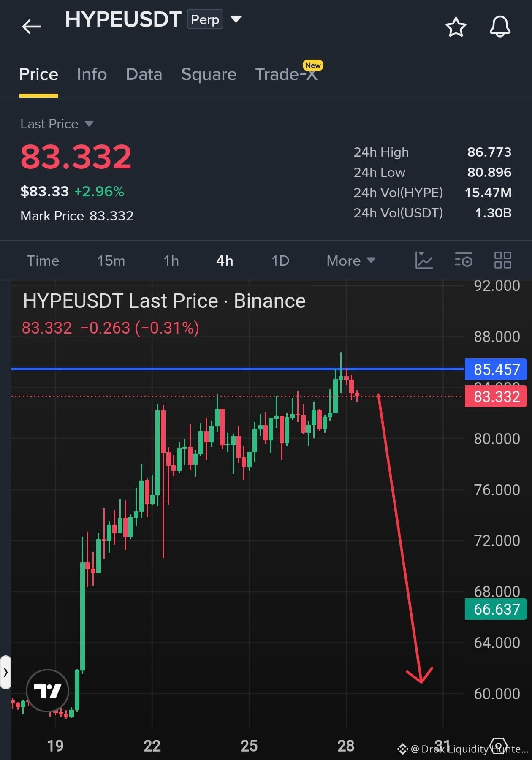532x760 pixels.
Task: Click the 24h Low value 80.896
Action: pyautogui.click(x=489, y=172)
